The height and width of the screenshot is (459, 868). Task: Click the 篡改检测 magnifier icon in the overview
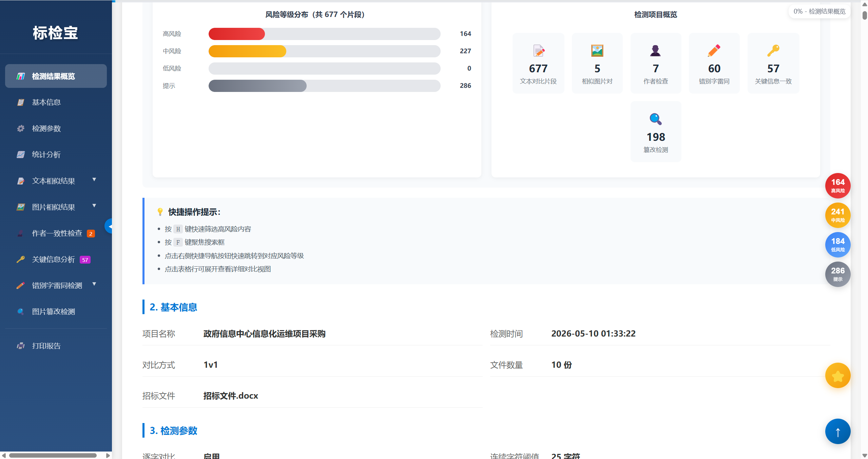tap(655, 119)
